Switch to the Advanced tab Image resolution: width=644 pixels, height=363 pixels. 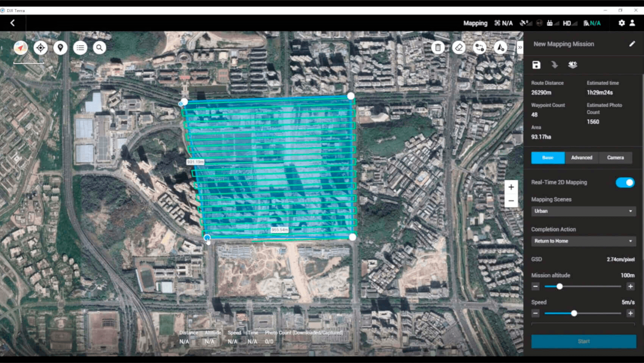point(581,158)
